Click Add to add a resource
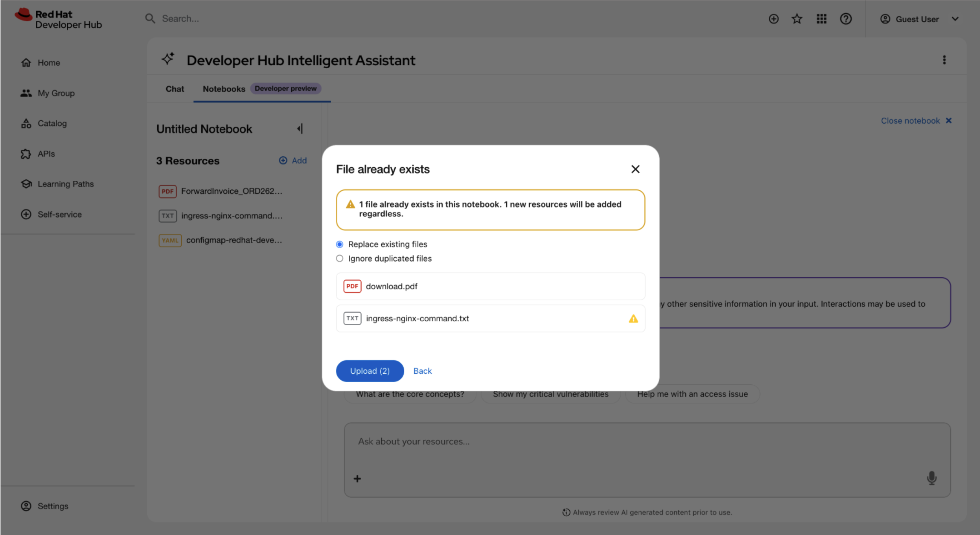Viewport: 980px width, 535px height. coord(293,160)
